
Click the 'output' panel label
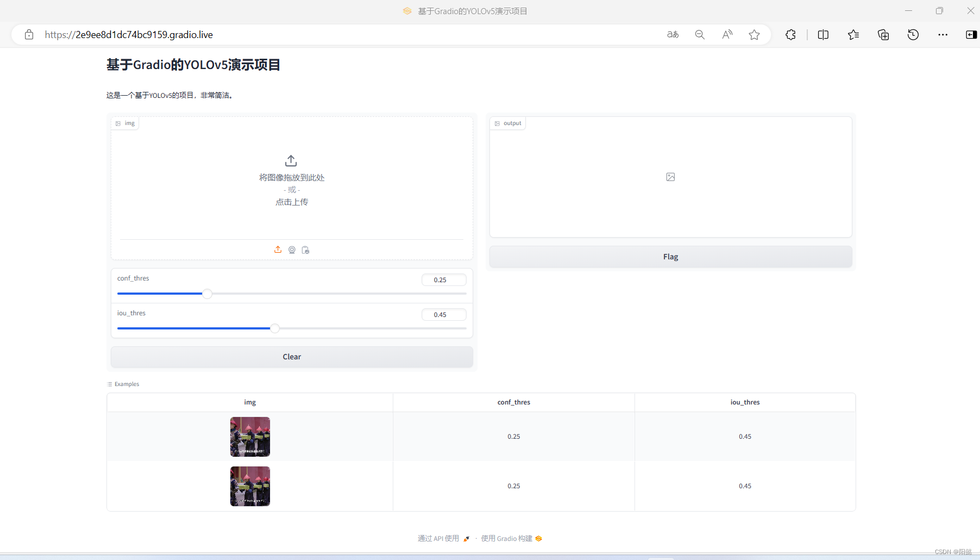pyautogui.click(x=508, y=123)
